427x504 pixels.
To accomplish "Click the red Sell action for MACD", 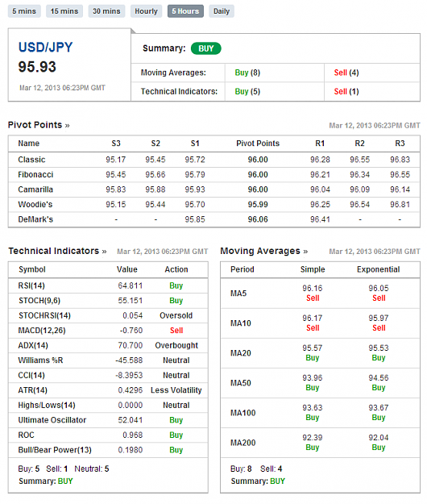I will [176, 331].
